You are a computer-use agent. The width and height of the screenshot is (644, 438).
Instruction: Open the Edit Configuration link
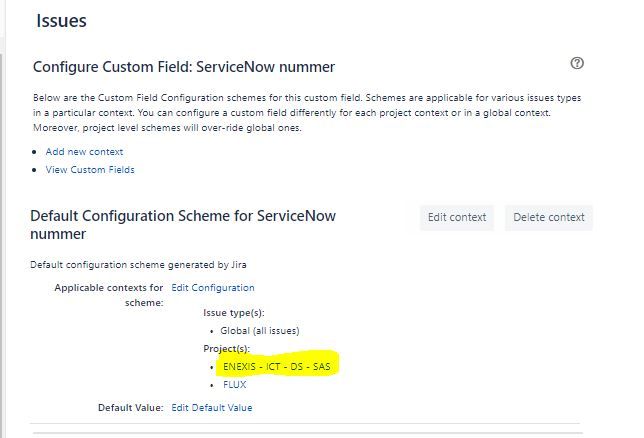(213, 288)
